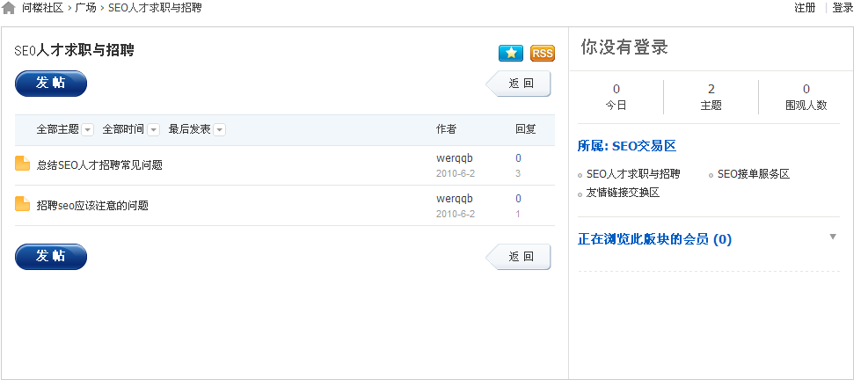Click the 你没有登录 heading
Viewport: 868px width, 387px height.
tap(624, 47)
